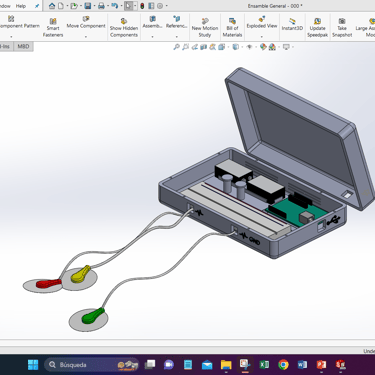
Task: Expand the Exploded View dropdown arrow
Action: coord(262,36)
